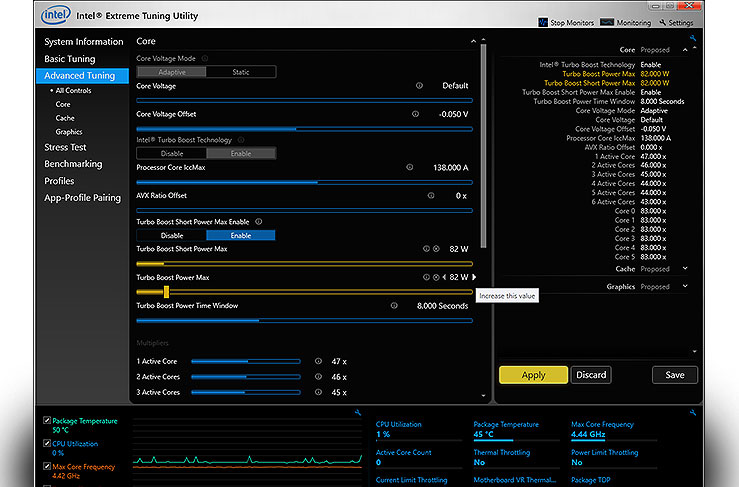
Task: Apply the proposed settings
Action: click(x=533, y=375)
